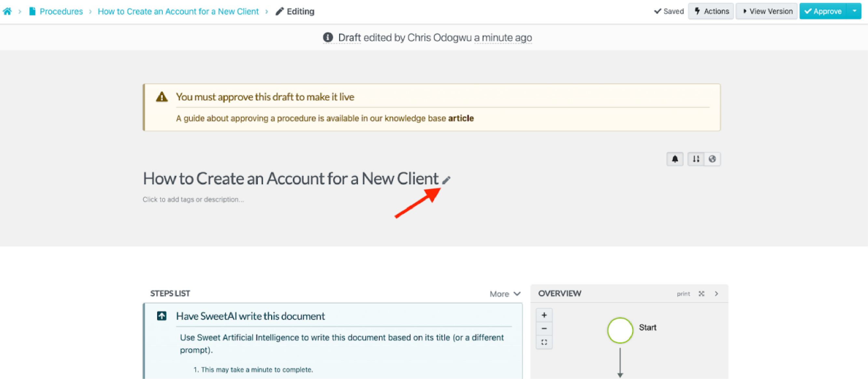Click Procedures document icon in breadcrumb
This screenshot has width=868, height=379.
[x=32, y=11]
